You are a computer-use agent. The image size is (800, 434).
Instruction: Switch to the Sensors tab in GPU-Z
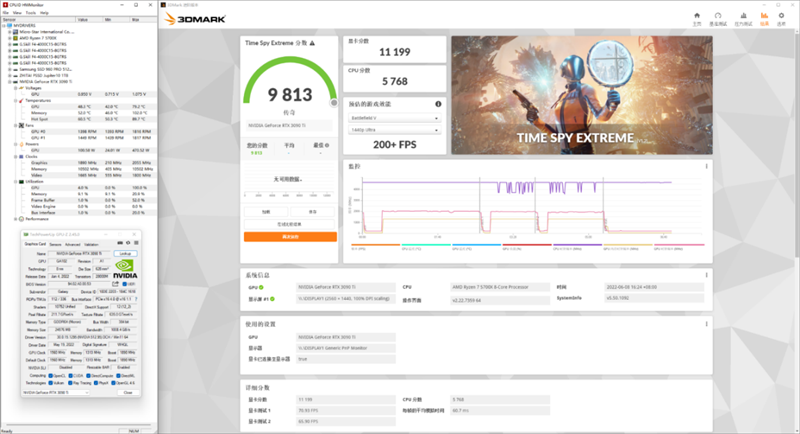55,244
